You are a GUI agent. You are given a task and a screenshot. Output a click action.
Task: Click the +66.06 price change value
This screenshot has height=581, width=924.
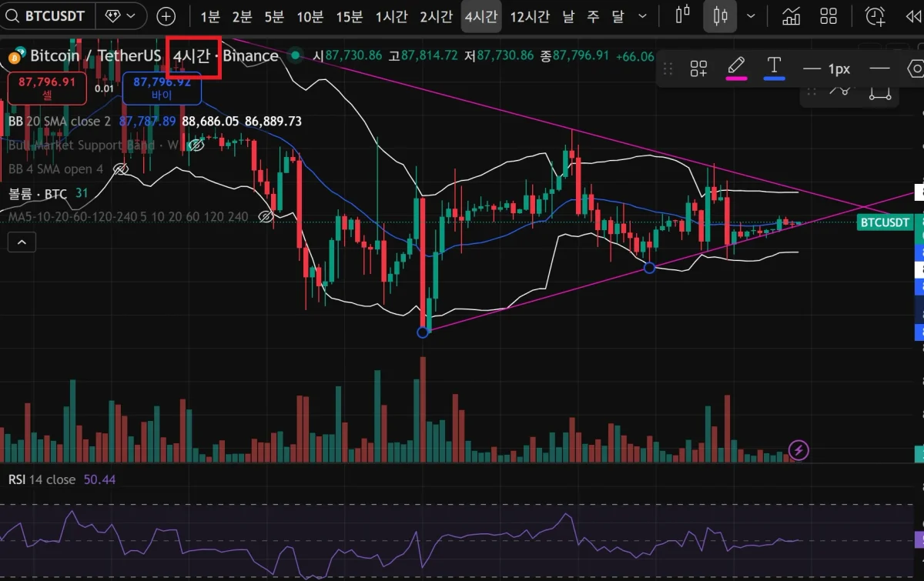(x=636, y=56)
